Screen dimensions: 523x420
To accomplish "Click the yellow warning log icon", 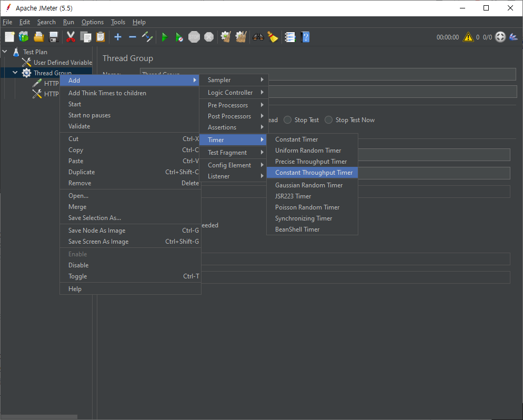I will [x=468, y=37].
